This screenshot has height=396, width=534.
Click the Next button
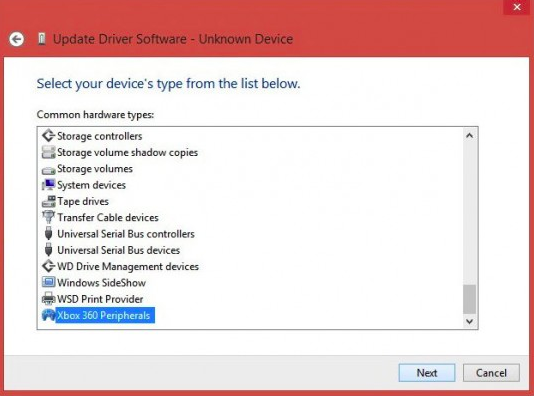click(x=427, y=373)
